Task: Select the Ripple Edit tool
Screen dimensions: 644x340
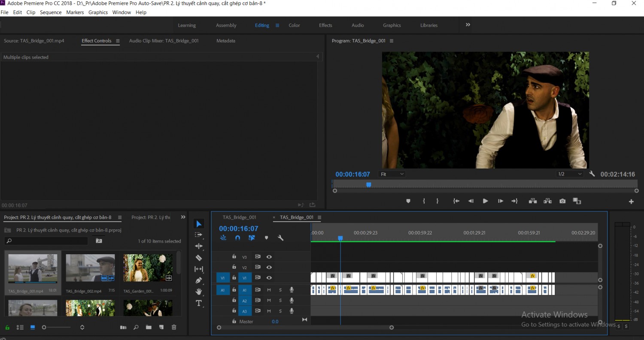Action: click(x=199, y=246)
